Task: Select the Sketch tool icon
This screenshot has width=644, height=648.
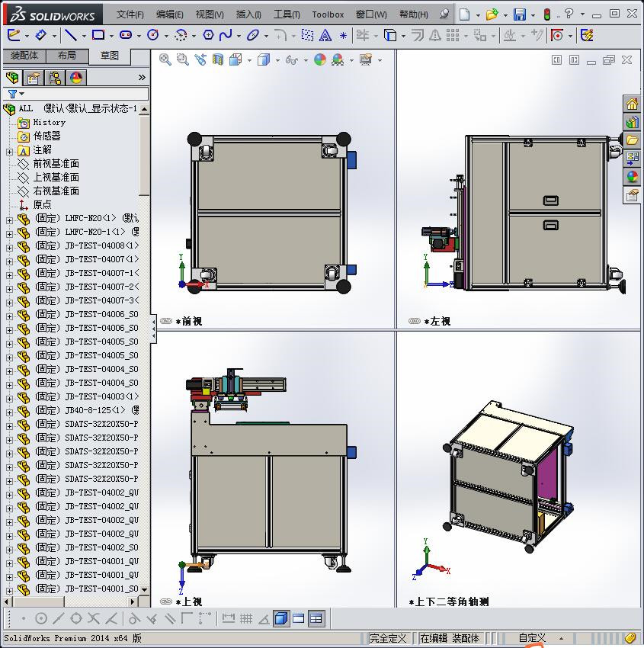Action: pos(13,35)
